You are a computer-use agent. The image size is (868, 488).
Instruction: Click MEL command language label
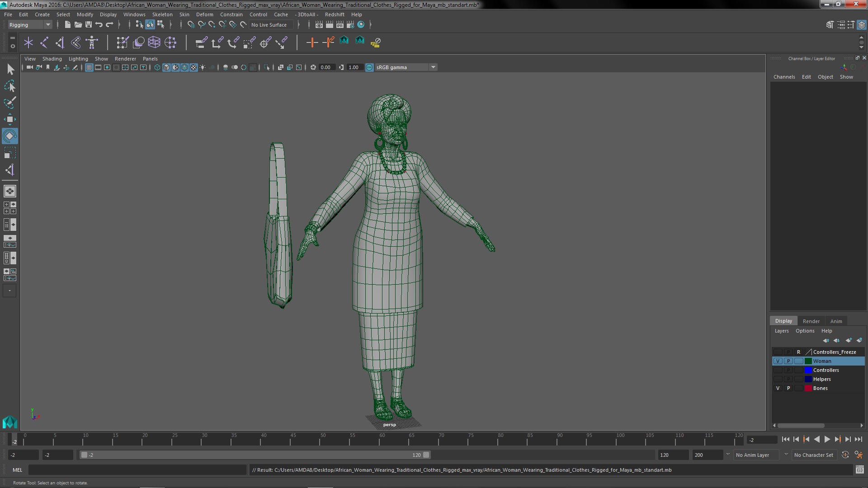point(17,470)
